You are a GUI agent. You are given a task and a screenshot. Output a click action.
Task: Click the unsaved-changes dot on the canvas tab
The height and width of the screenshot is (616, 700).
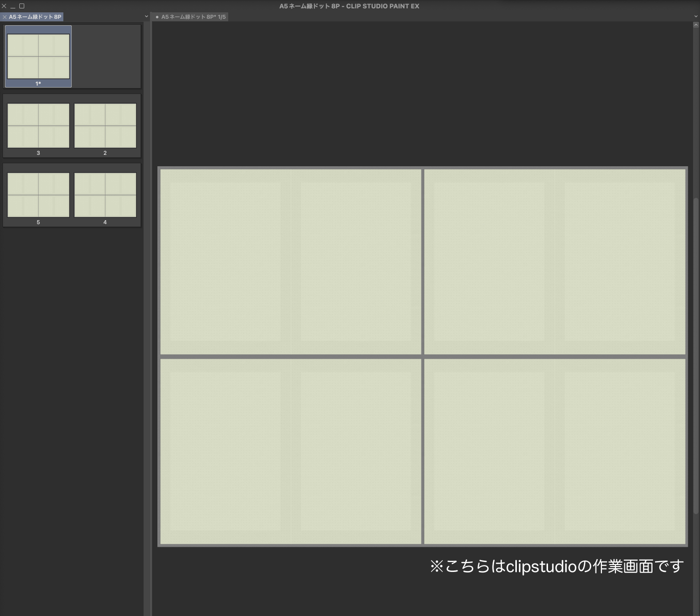coord(156,16)
